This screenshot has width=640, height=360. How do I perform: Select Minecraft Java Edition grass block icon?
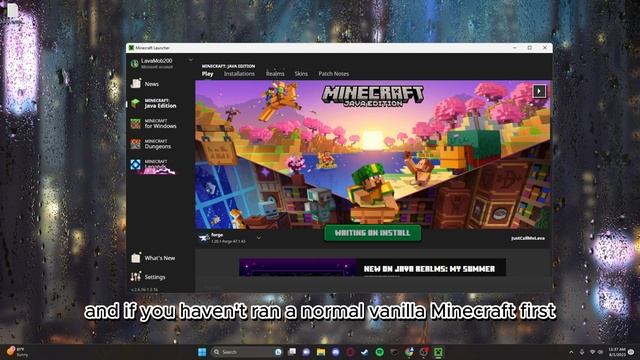[136, 103]
